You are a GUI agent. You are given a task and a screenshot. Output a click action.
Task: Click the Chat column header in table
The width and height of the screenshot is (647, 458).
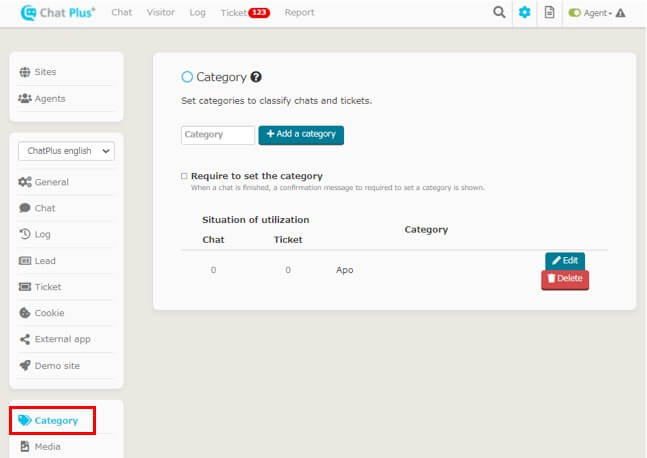pyautogui.click(x=213, y=240)
